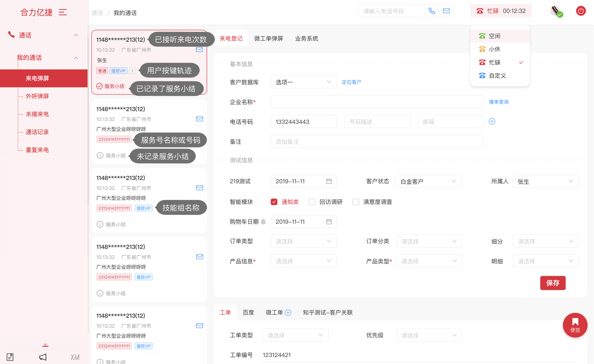Collapse the 我的通话 sidebar section
Image resolution: width=594 pixels, height=364 pixels.
(76, 58)
